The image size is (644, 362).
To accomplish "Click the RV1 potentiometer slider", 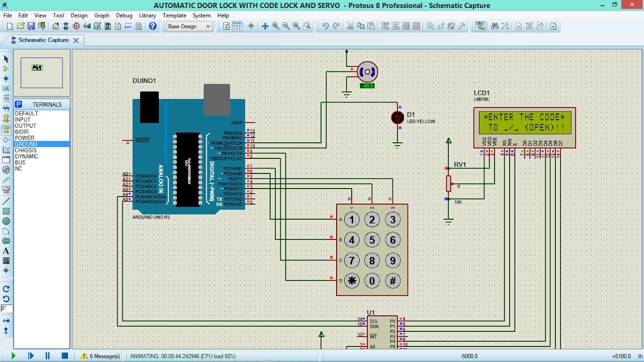I will click(x=448, y=184).
